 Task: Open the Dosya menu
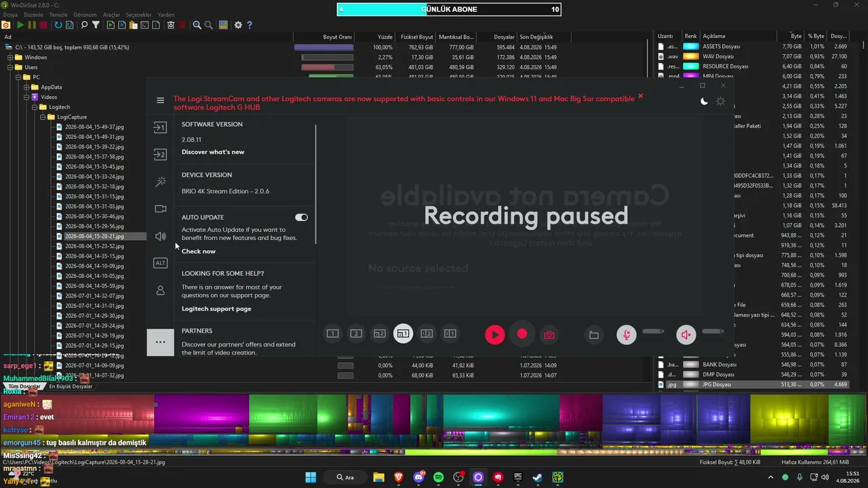pos(11,14)
